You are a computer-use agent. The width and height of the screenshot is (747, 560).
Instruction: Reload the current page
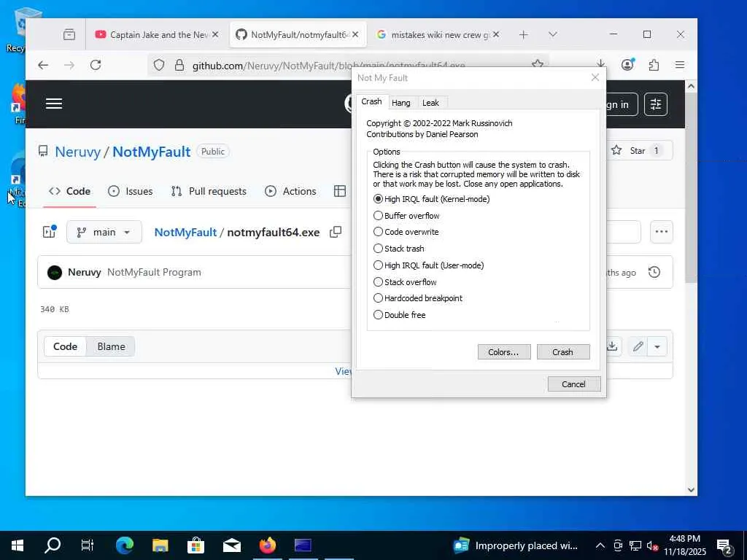(x=96, y=65)
